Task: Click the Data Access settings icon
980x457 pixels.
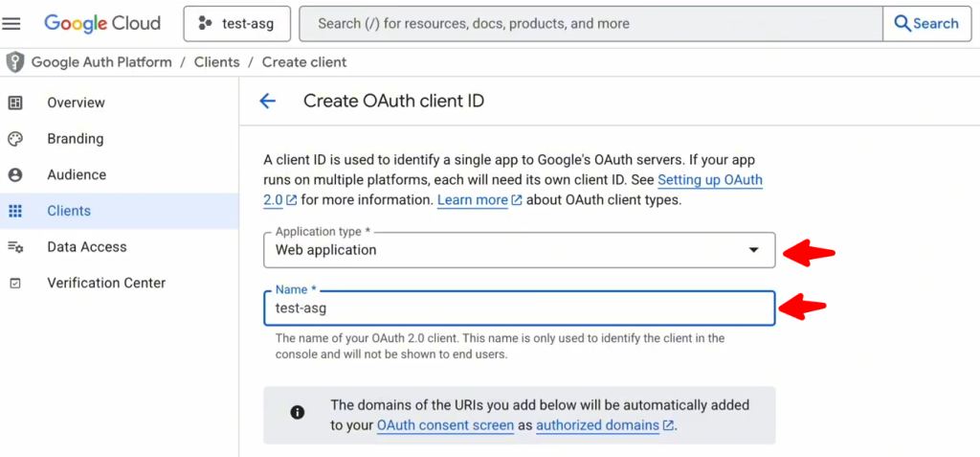Action: point(15,247)
